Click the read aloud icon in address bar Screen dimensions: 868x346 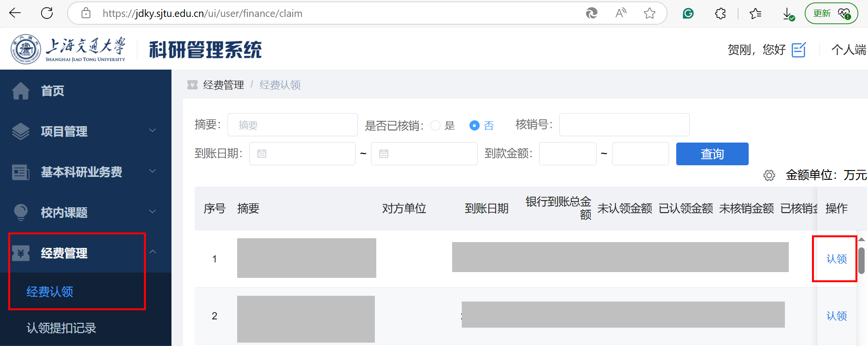click(x=621, y=14)
